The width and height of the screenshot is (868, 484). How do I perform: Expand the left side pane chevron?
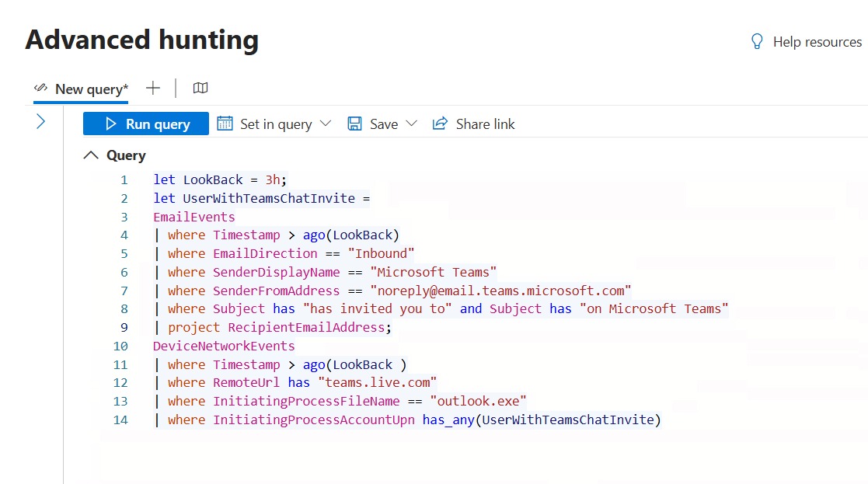coord(40,122)
